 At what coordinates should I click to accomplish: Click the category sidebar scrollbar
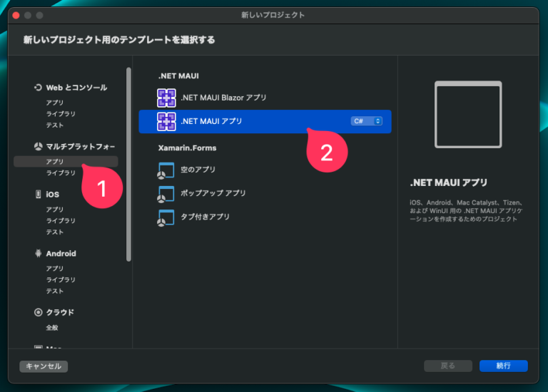[128, 165]
